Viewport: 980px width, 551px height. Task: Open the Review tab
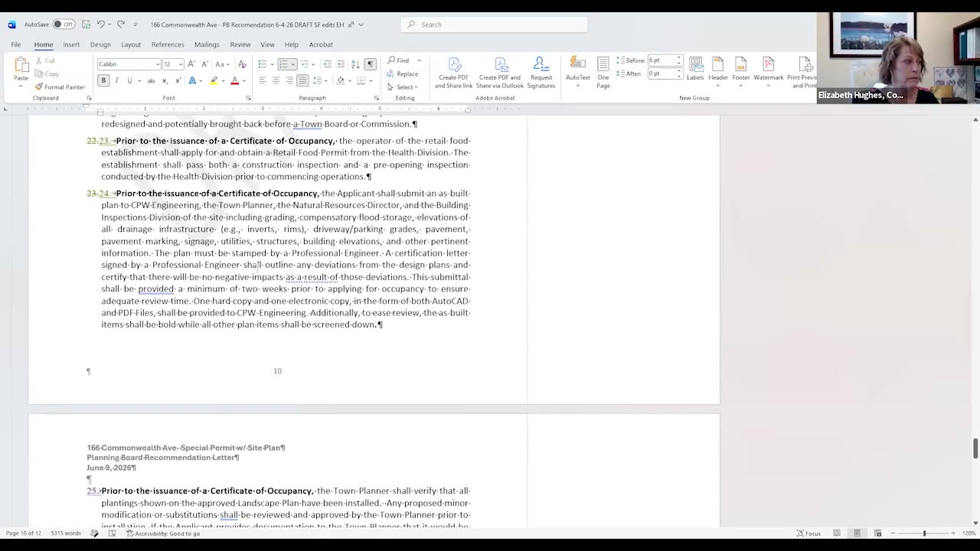[x=240, y=44]
